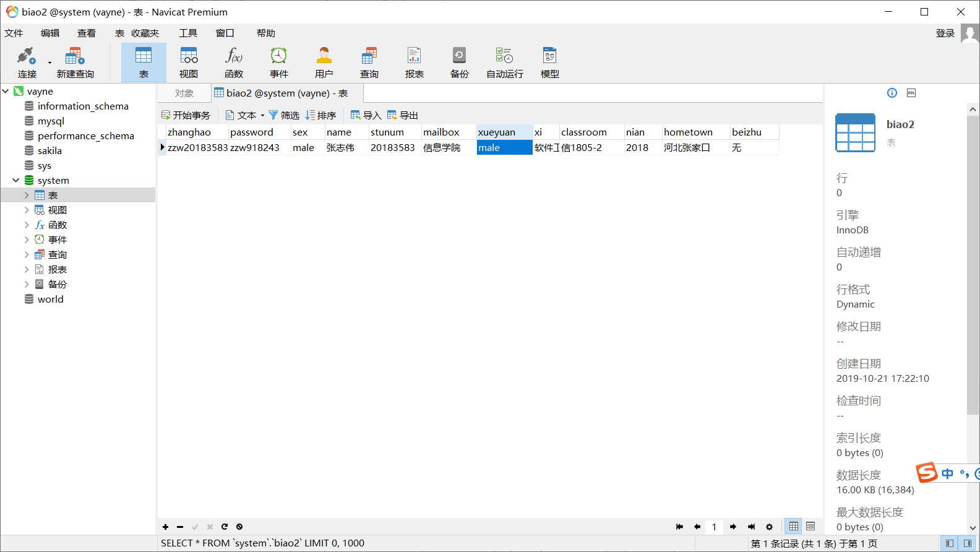Viewport: 980px width, 552px height.
Task: Click the 'zhanghao' column header
Action: pos(196,132)
